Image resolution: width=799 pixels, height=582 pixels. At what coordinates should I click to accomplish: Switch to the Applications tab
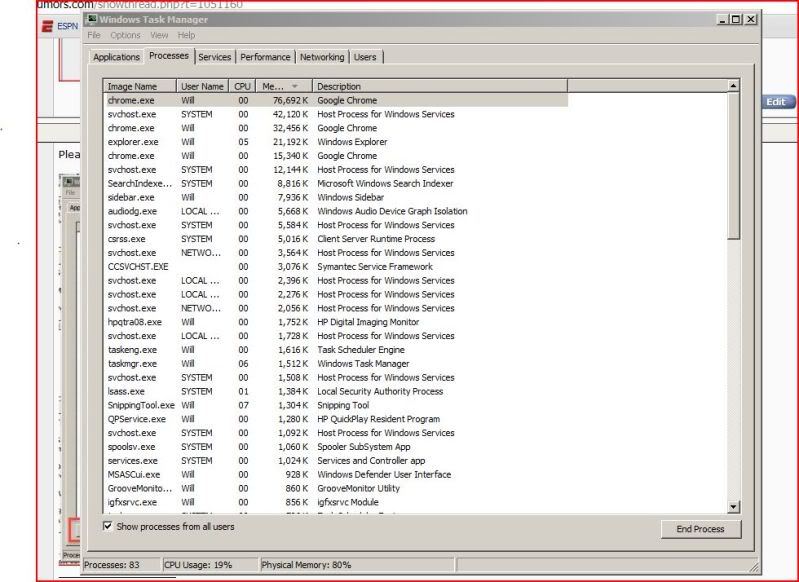coord(116,57)
